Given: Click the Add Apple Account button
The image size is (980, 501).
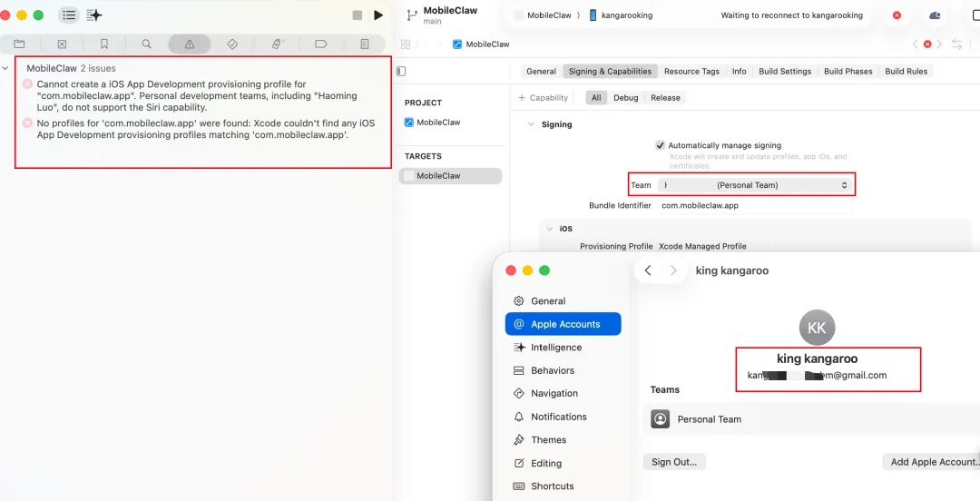Looking at the screenshot, I should pos(931,462).
